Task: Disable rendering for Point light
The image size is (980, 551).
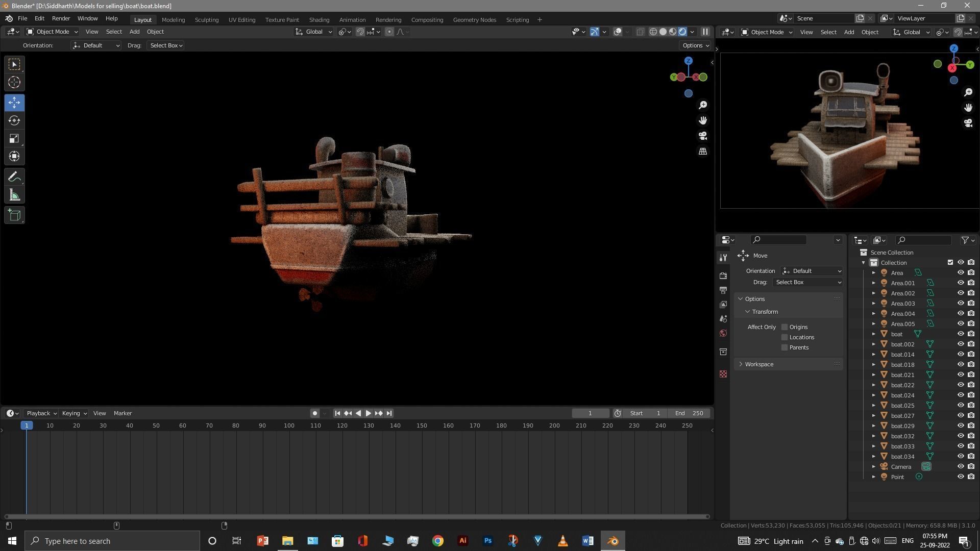Action: [x=971, y=477]
